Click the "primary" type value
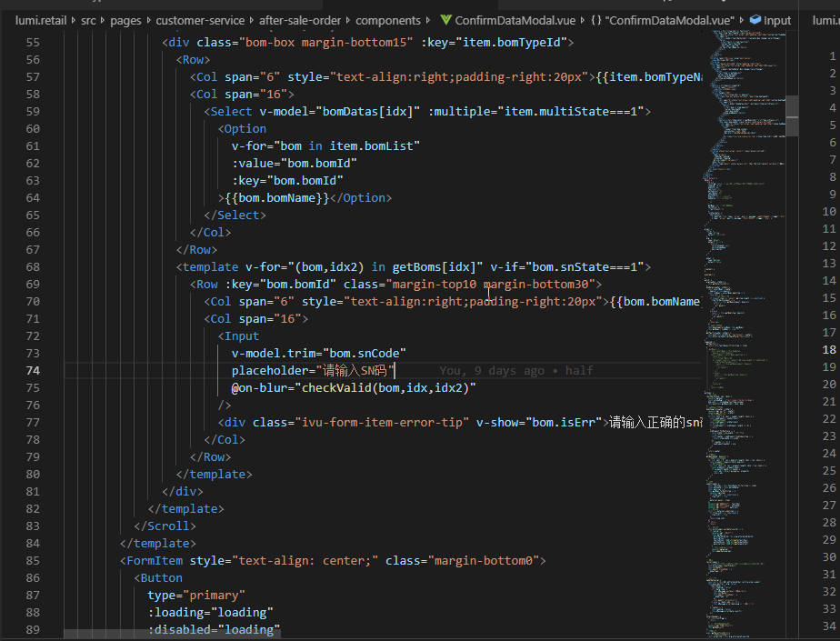Viewport: 840px width, 641px height. point(215,595)
